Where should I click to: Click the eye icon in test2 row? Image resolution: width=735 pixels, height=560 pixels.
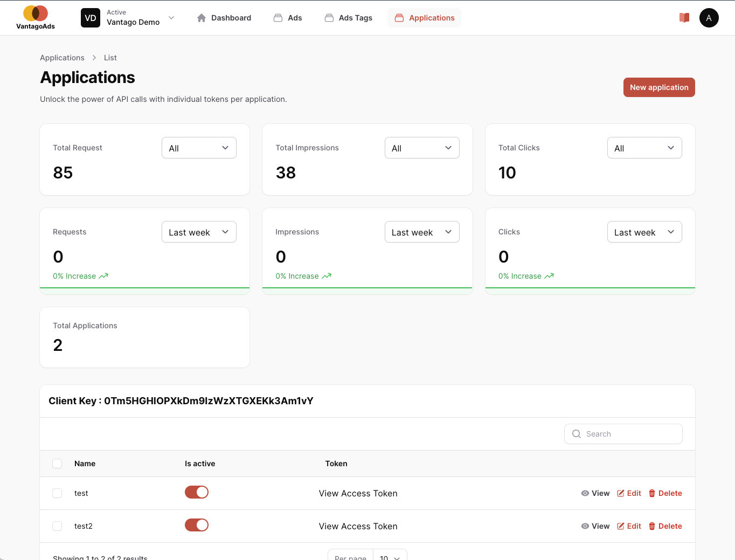click(x=585, y=526)
